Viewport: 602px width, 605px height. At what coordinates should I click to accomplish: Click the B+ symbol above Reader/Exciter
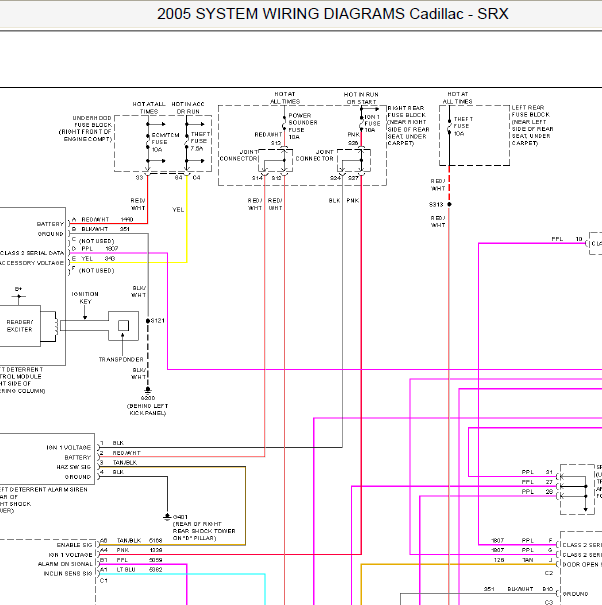[x=19, y=294]
